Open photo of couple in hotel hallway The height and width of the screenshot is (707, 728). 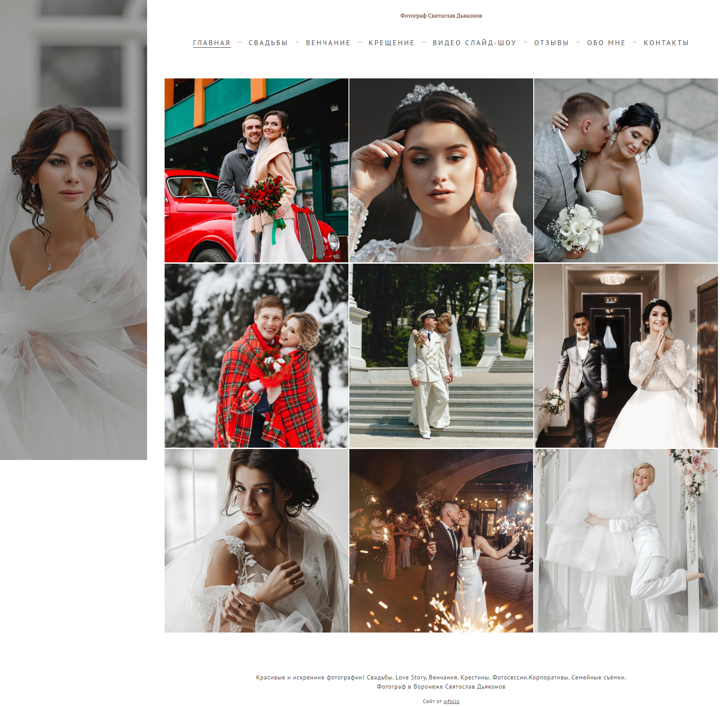(626, 356)
